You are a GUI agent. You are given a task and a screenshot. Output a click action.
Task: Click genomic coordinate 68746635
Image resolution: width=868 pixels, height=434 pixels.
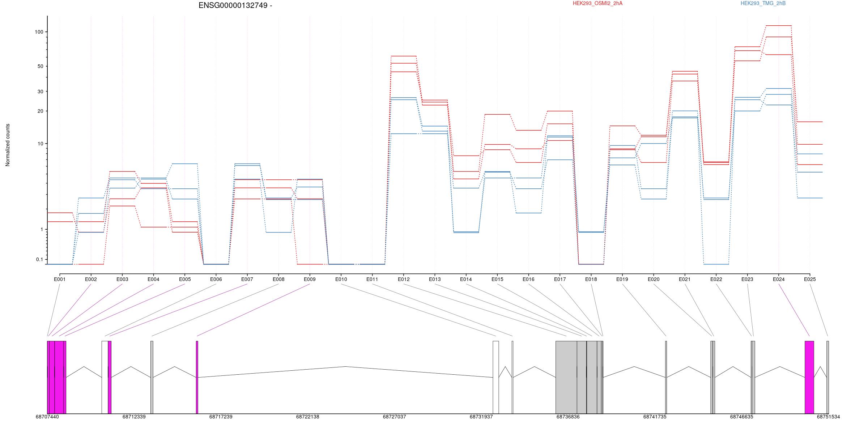741,417
